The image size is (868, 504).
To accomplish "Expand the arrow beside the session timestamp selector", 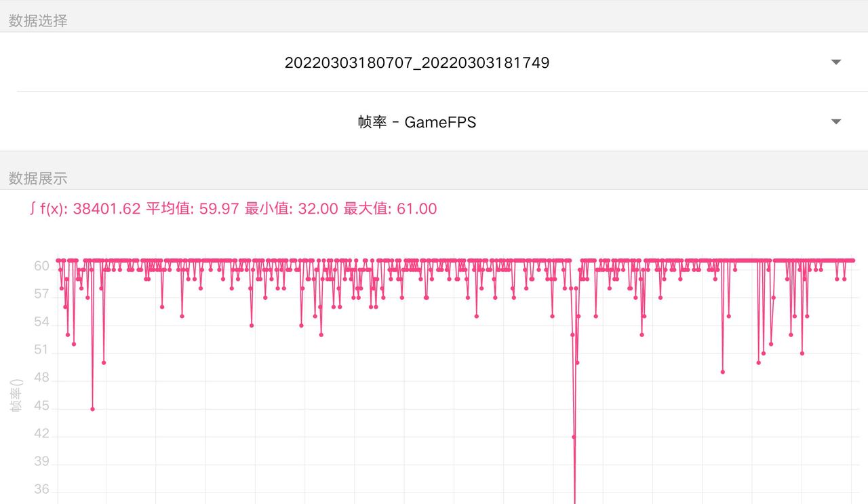I will [x=836, y=62].
